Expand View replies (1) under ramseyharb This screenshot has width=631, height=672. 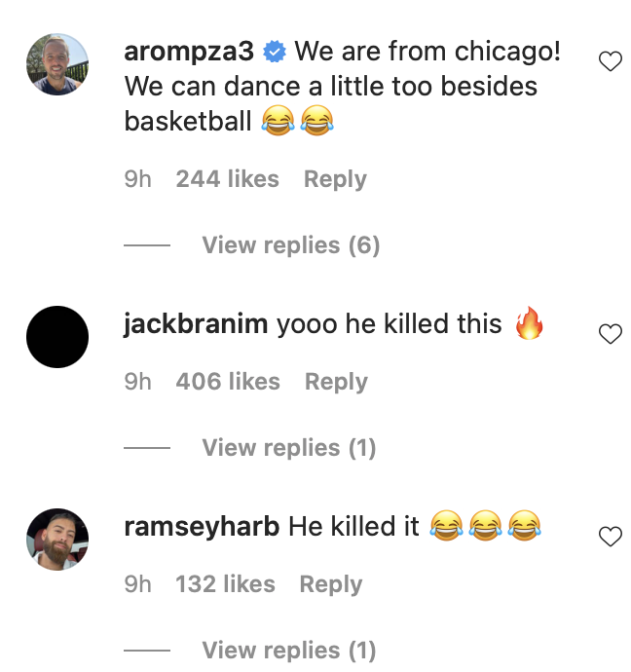tap(289, 651)
